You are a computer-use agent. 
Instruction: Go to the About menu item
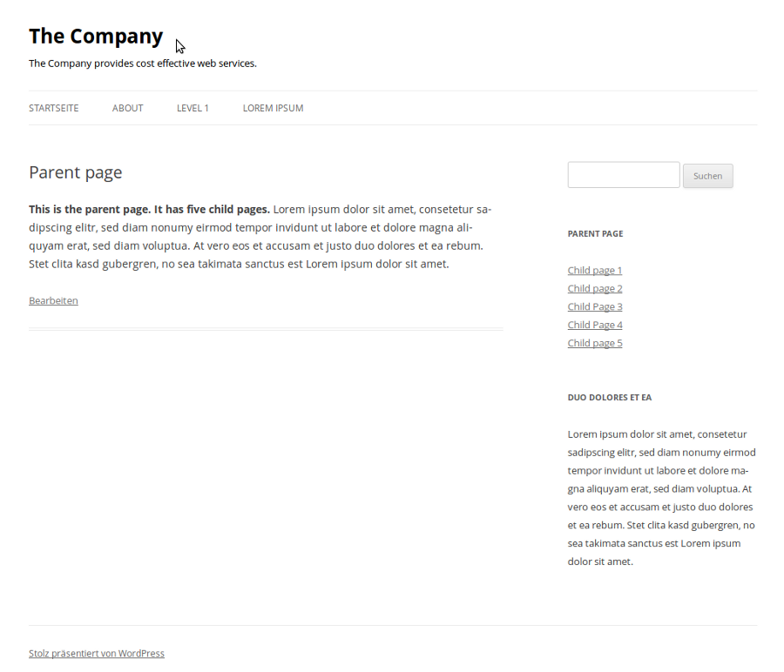point(127,108)
